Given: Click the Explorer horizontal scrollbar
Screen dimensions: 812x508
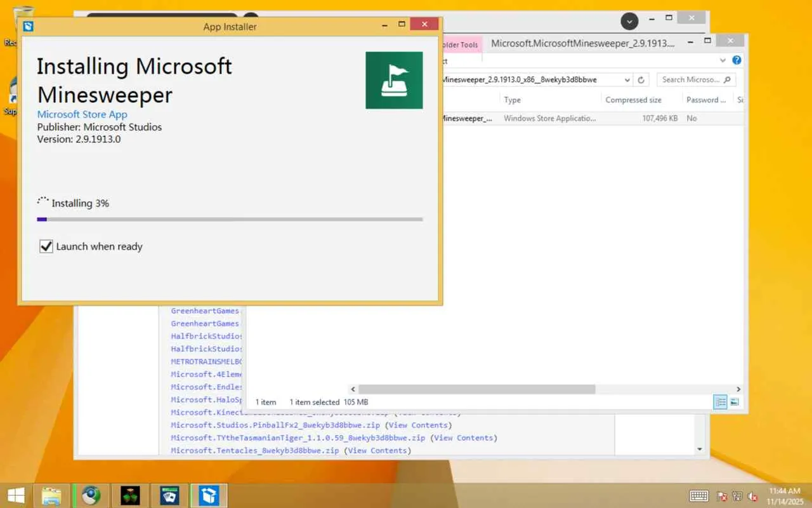Looking at the screenshot, I should [476, 389].
